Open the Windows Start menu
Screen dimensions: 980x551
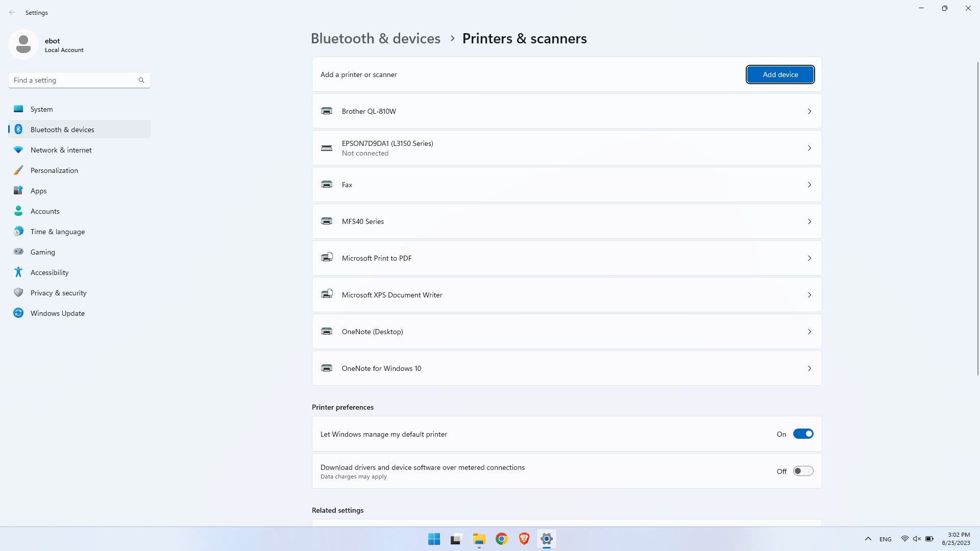pyautogui.click(x=434, y=539)
